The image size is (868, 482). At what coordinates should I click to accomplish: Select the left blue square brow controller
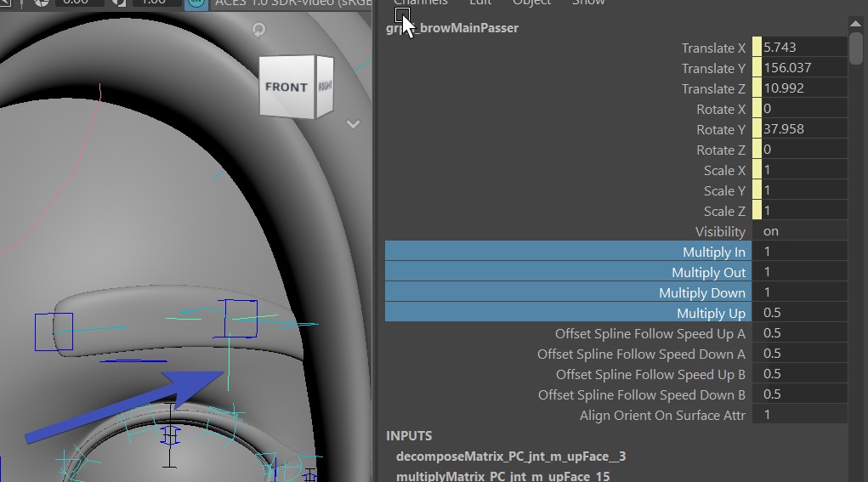(54, 332)
